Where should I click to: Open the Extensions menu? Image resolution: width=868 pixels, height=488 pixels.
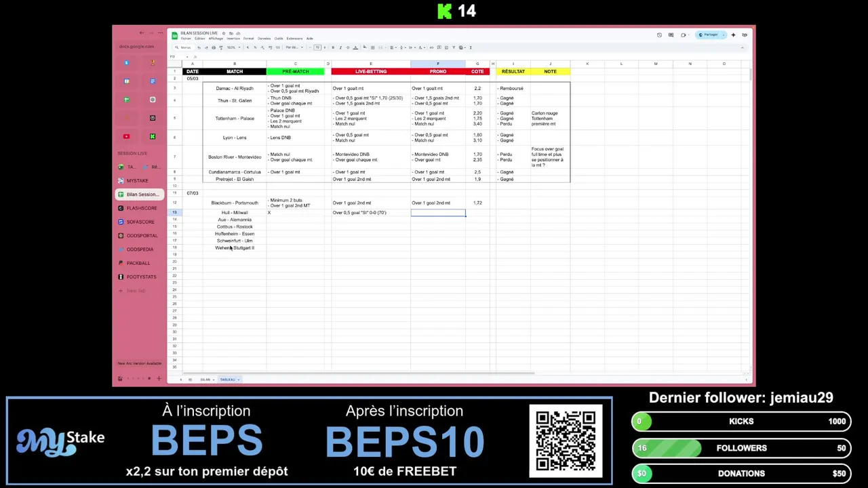click(x=294, y=39)
